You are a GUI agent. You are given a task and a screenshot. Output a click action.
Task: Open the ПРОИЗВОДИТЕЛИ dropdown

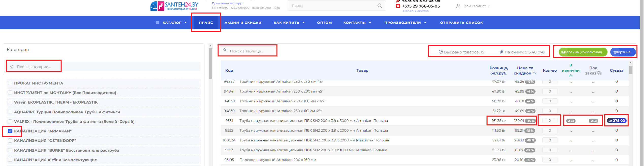point(405,23)
